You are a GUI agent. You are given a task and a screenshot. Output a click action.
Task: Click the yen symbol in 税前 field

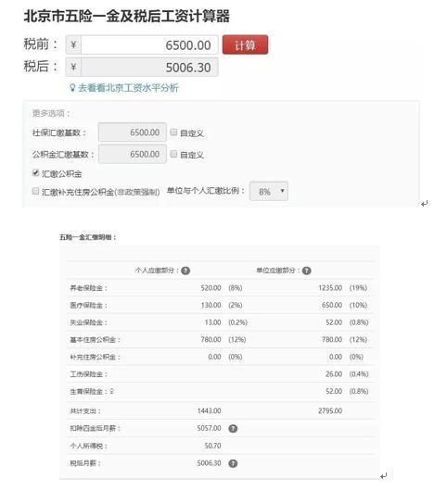[73, 44]
